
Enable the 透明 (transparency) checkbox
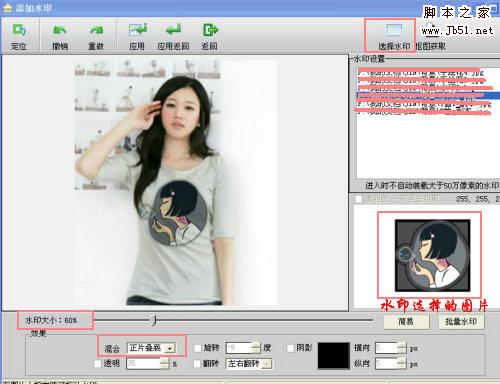click(98, 363)
